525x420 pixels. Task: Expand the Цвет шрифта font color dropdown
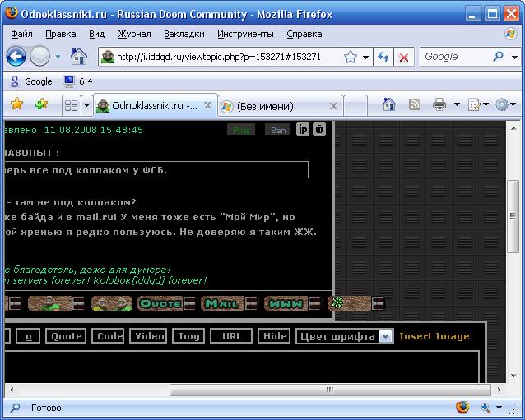(386, 336)
